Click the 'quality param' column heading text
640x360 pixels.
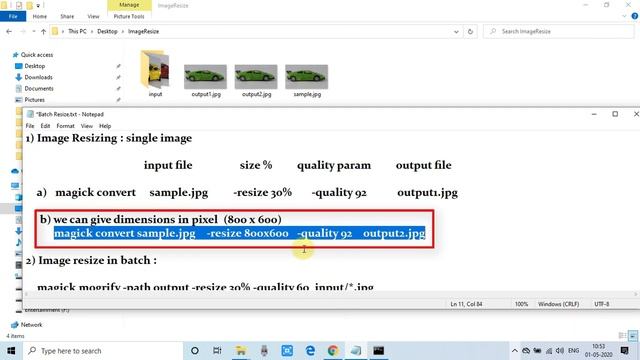(x=334, y=165)
